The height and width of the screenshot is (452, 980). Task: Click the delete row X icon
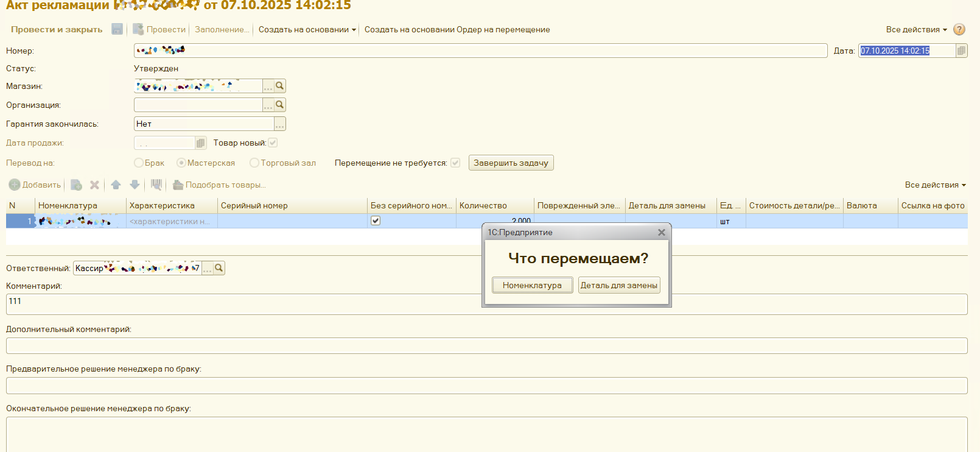click(x=94, y=185)
